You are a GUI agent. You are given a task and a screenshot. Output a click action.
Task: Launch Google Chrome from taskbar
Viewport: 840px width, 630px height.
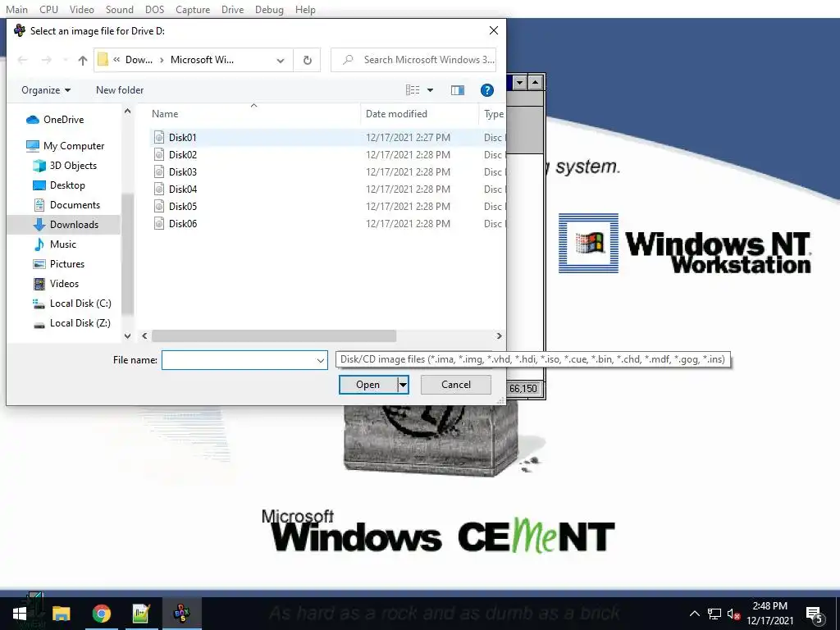(101, 614)
